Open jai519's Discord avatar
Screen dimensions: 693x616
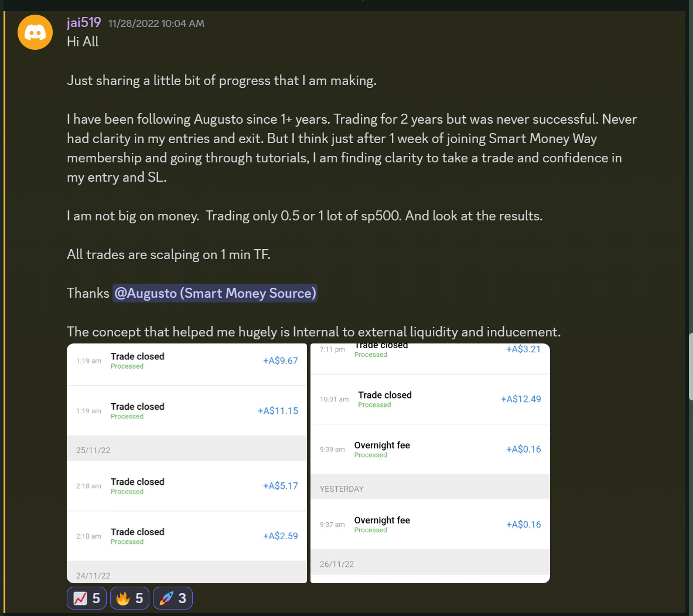35,32
